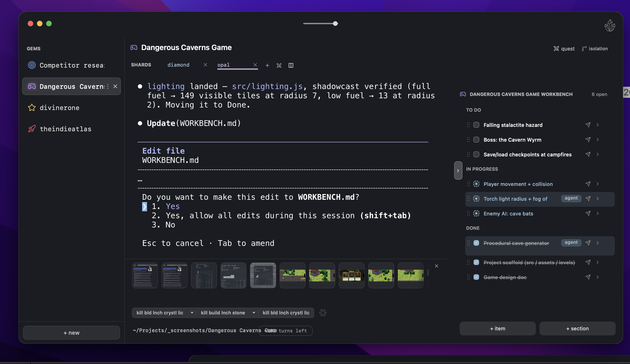The height and width of the screenshot is (364, 630).
Task: Add a new shard with plus icon
Action: 267,65
